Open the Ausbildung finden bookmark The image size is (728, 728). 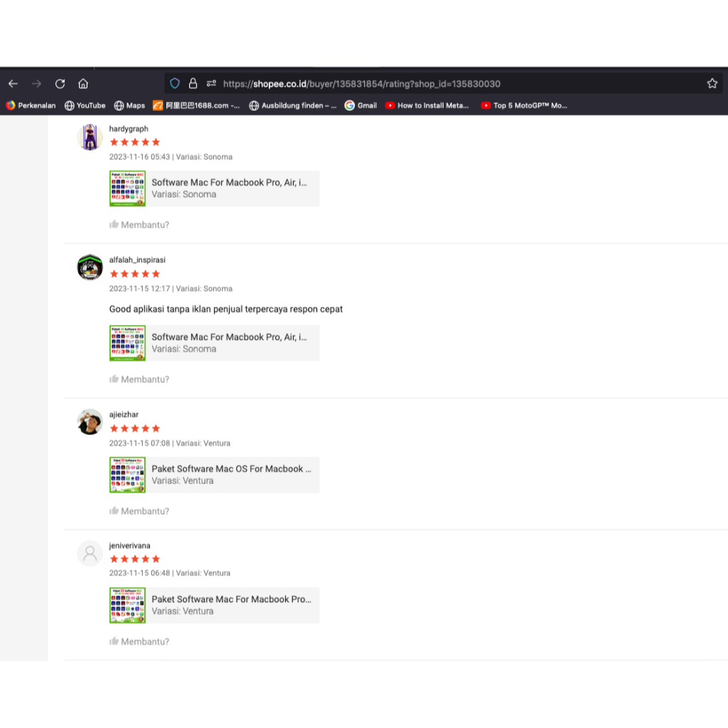point(292,105)
